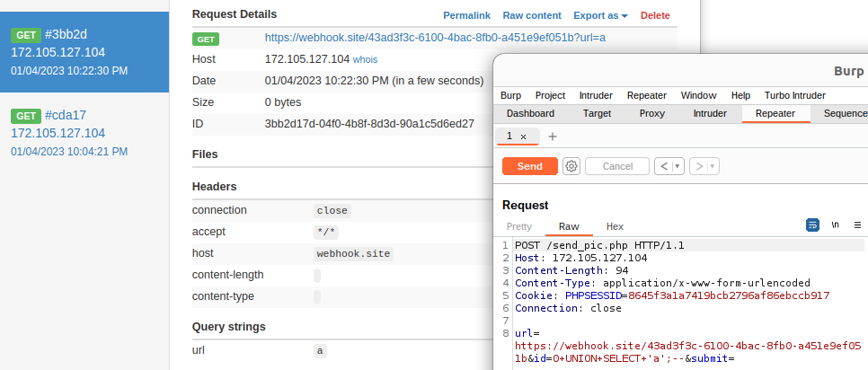
Task: Switch to the Repeater tool tab
Action: click(775, 113)
